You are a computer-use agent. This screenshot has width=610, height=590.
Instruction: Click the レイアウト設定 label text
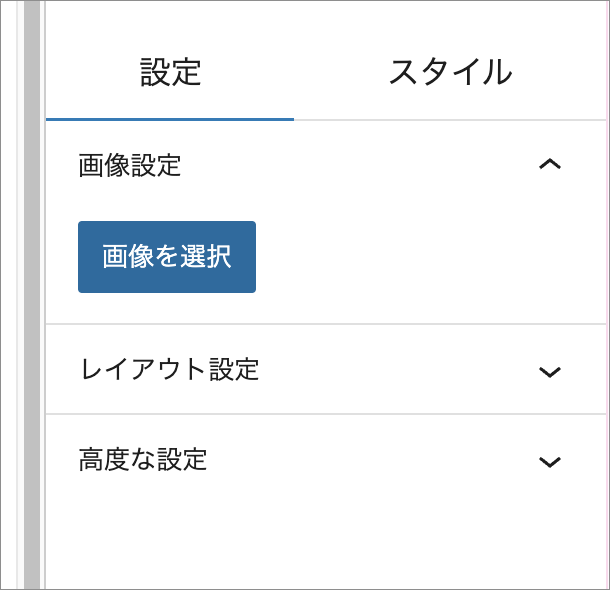point(168,370)
